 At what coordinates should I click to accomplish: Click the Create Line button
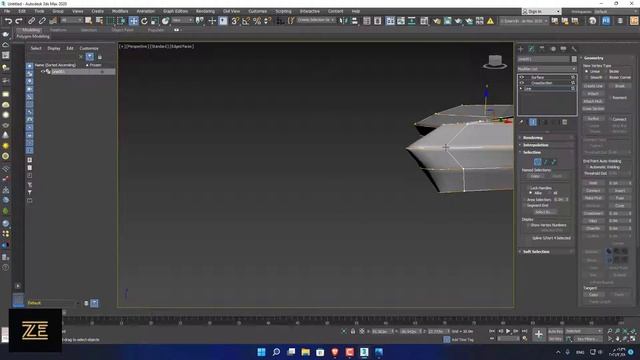click(593, 86)
